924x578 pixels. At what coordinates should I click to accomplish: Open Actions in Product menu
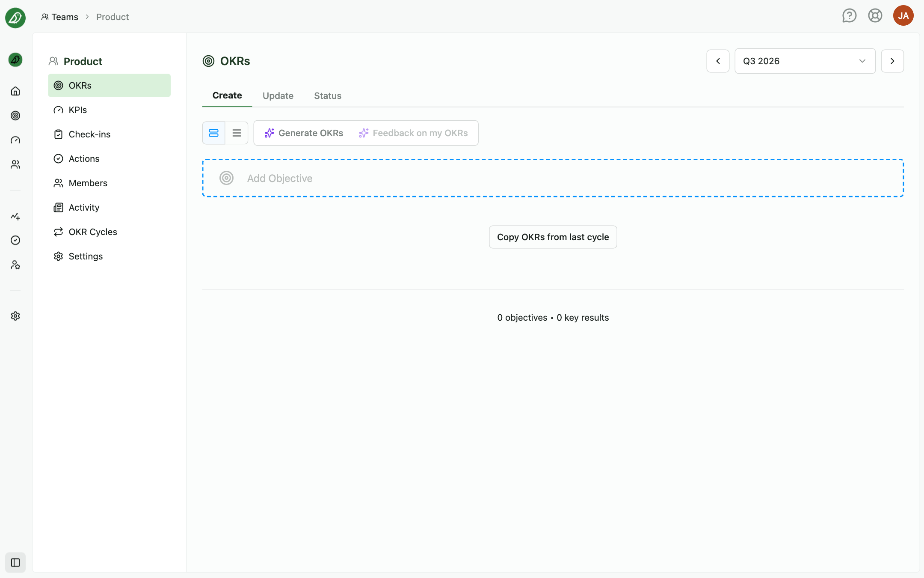(110, 159)
